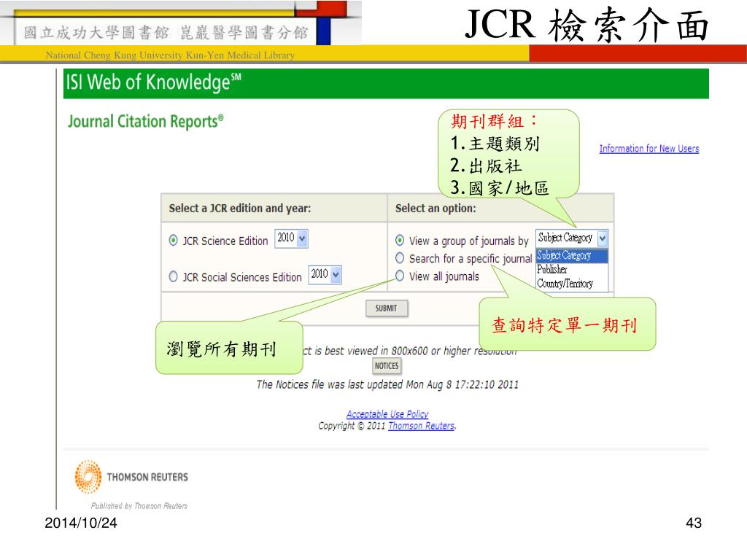
Task: Open the Subject Category dropdown
Action: pos(572,238)
